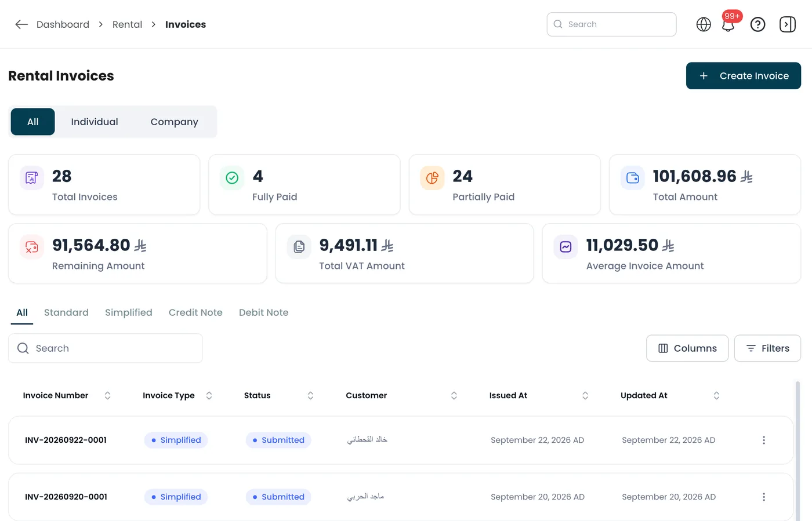Click the Total Invoices card icon
The width and height of the screenshot is (812, 521).
point(32,178)
